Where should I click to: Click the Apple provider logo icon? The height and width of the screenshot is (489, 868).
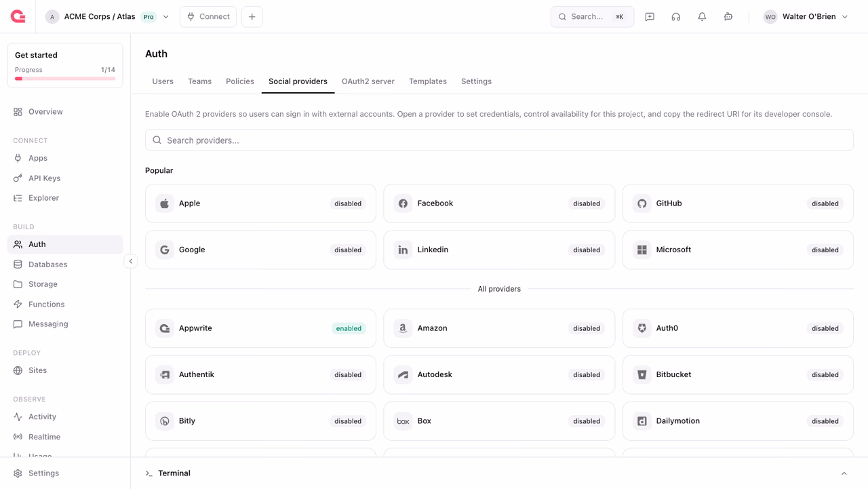165,203
